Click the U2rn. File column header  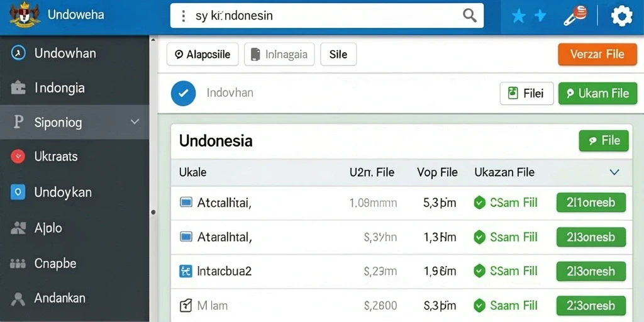[372, 172]
